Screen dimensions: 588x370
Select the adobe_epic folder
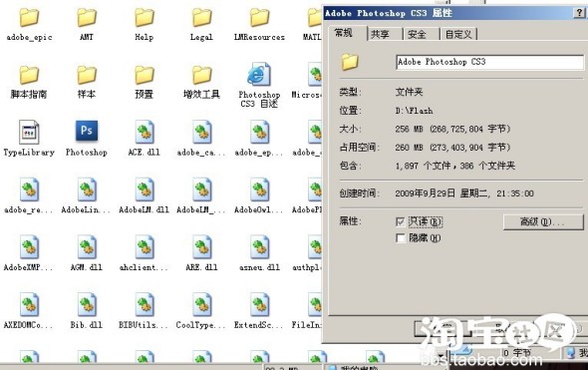pos(29,18)
